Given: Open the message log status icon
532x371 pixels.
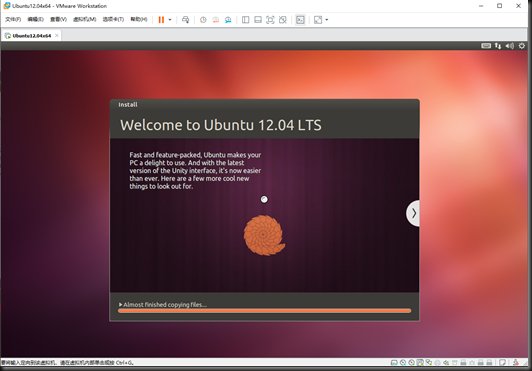Looking at the screenshot, I should pos(502,363).
